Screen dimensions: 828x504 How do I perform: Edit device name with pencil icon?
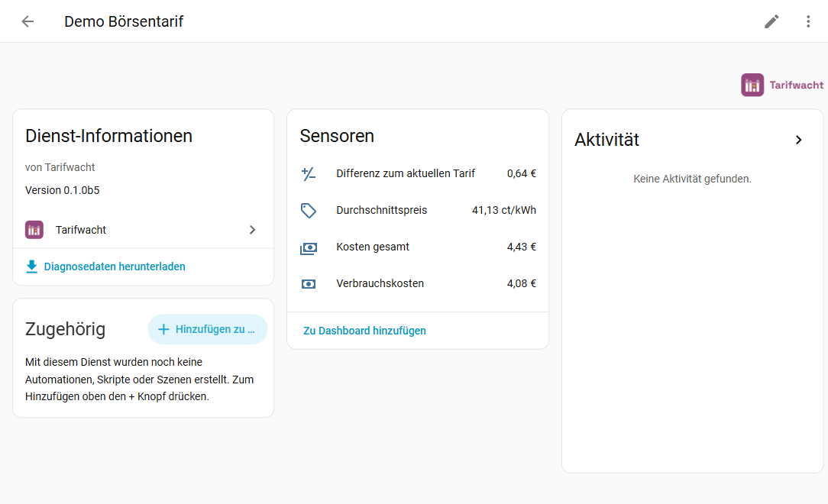tap(771, 21)
